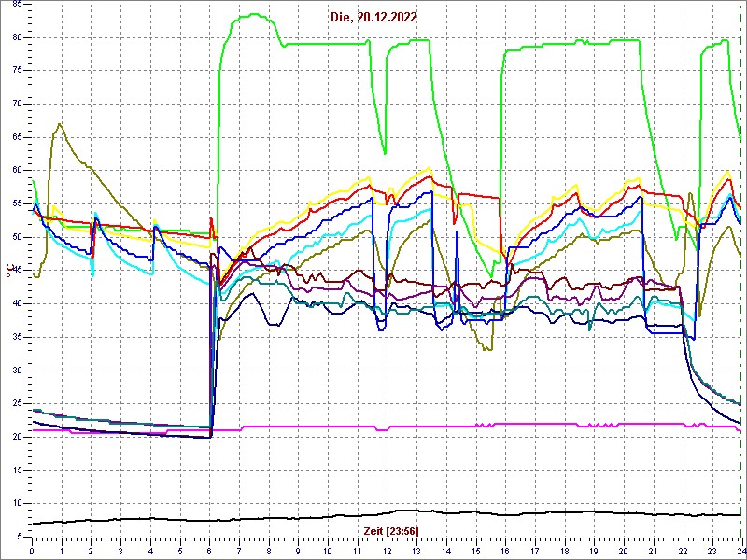The width and height of the screenshot is (747, 560).
Task: Choose hour 16 on the time axis
Action: coord(505,551)
